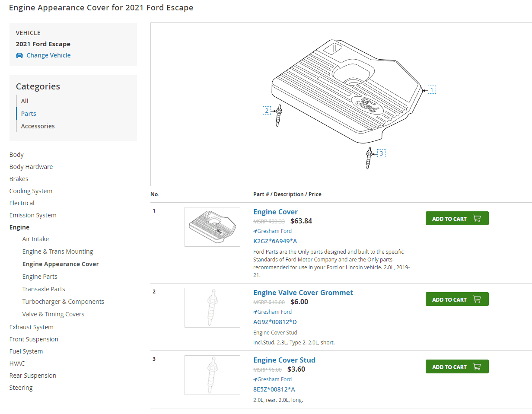Go to the Air Intake subcategory
The height and width of the screenshot is (414, 532).
[36, 239]
